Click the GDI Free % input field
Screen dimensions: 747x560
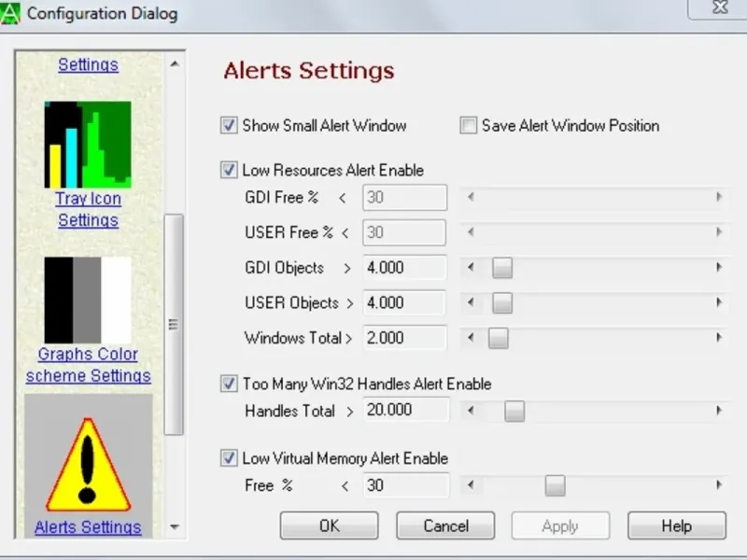click(x=405, y=197)
